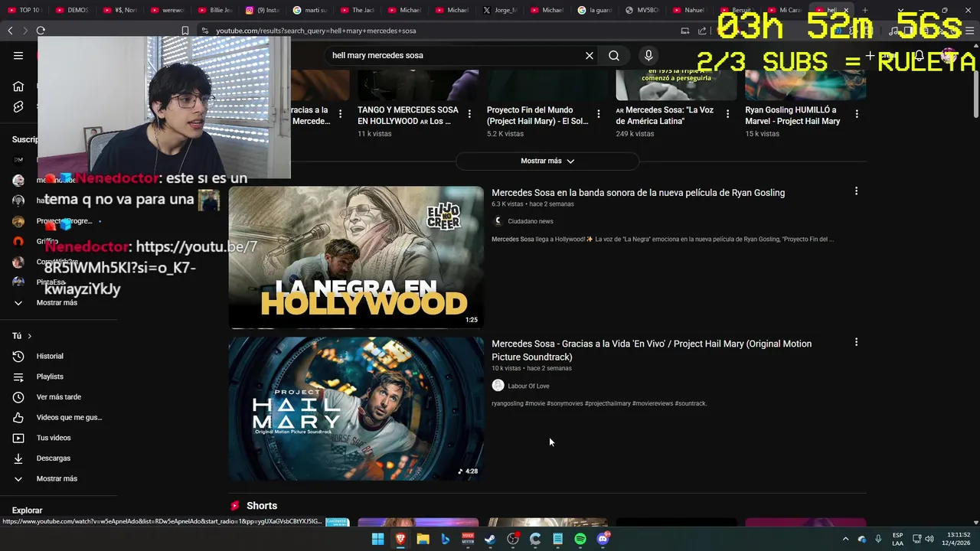Open 'Proyecto Fin del Mundo (Project Hail Mary)' title
980x551 pixels.
pyautogui.click(x=537, y=116)
